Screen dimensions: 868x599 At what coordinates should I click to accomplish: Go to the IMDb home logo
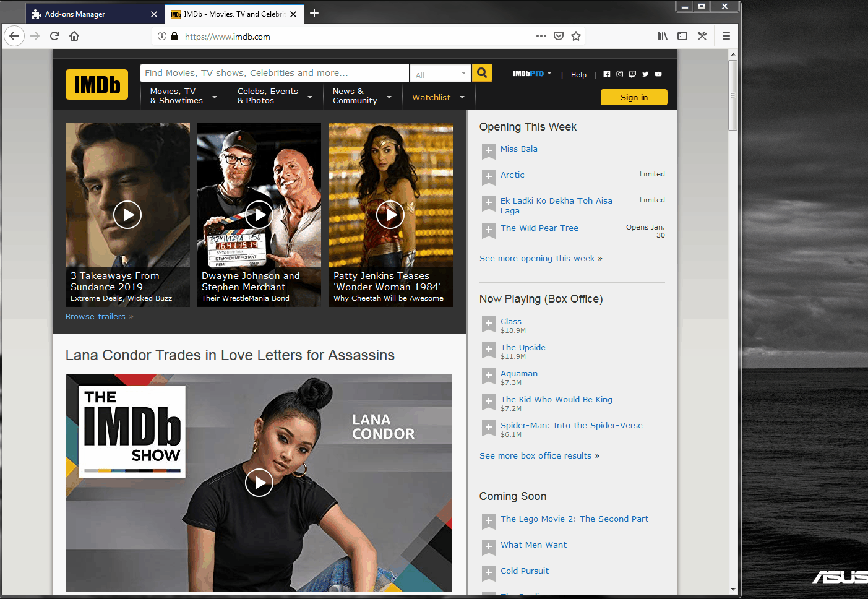[97, 84]
